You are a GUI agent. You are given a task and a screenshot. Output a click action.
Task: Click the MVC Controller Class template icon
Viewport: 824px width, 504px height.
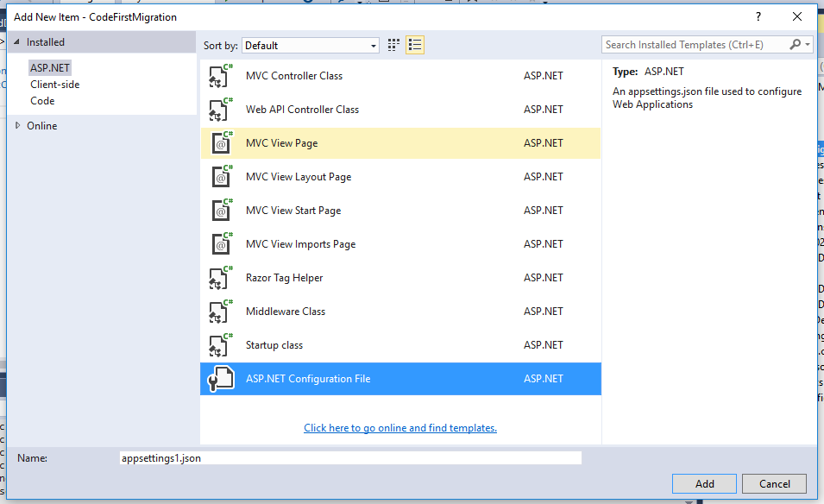click(x=221, y=76)
